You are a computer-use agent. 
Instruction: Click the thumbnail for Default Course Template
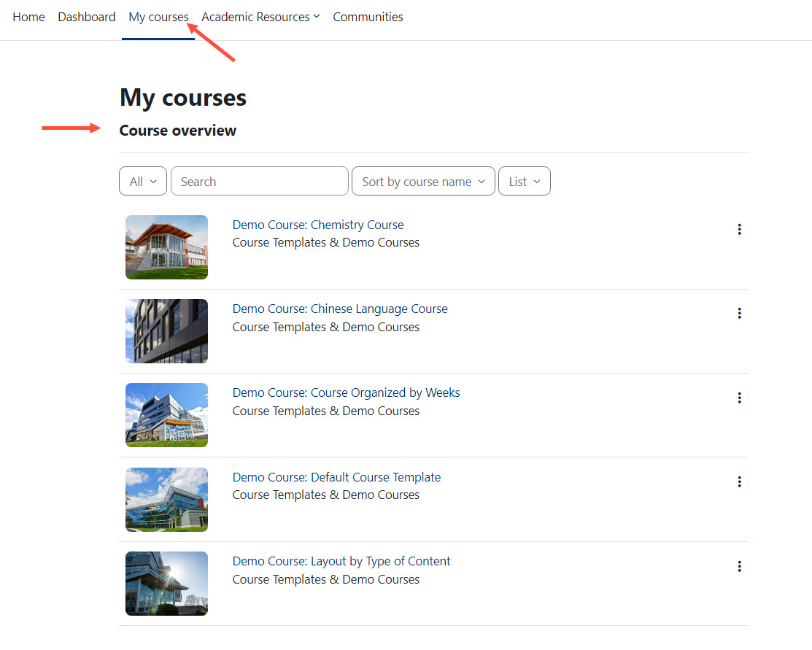(x=166, y=500)
